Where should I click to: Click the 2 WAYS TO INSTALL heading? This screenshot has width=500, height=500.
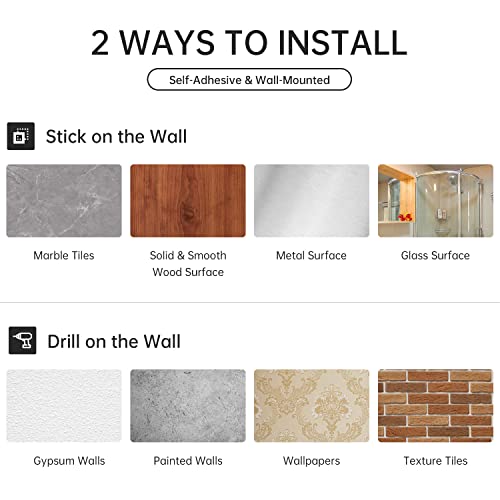(x=249, y=43)
